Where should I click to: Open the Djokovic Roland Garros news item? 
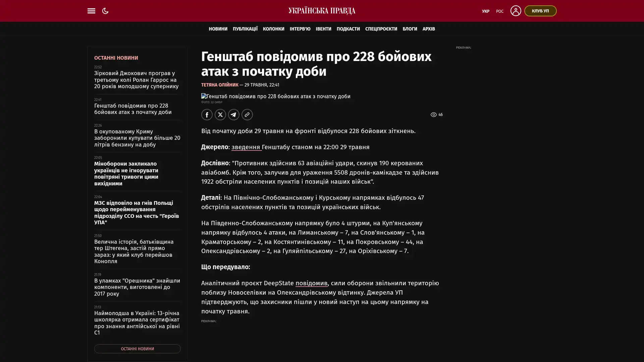coord(137,80)
